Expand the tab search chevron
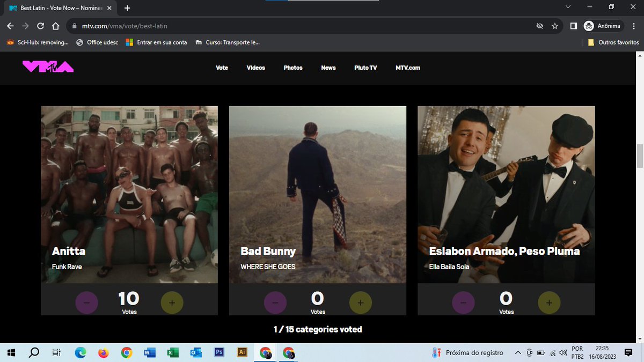The image size is (644, 362). pyautogui.click(x=568, y=7)
